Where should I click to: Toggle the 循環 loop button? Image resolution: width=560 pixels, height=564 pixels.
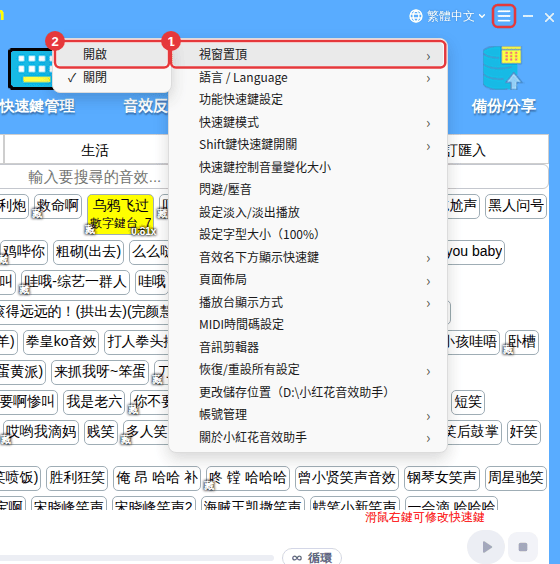[311, 557]
